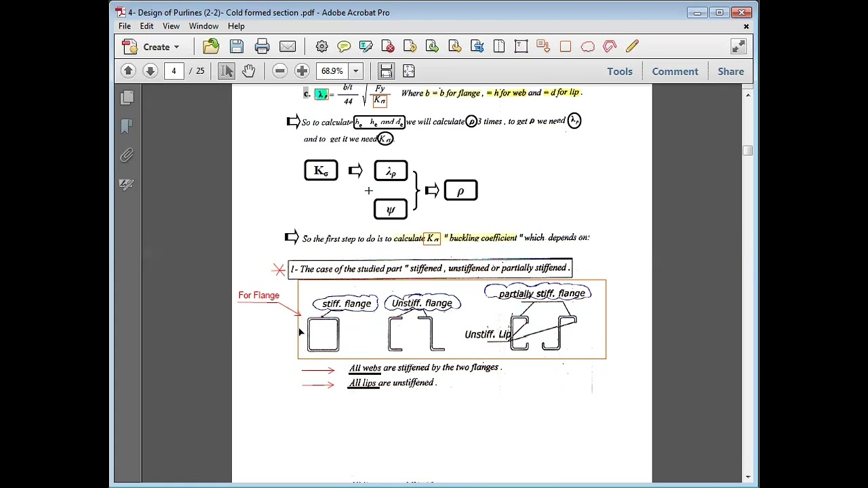The width and height of the screenshot is (868, 488).
Task: Open Bookmarks side panel
Action: pyautogui.click(x=127, y=127)
